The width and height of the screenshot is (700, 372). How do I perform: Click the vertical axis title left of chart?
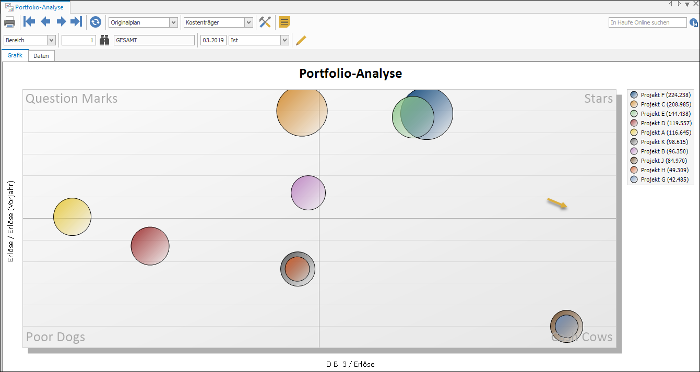click(x=12, y=221)
